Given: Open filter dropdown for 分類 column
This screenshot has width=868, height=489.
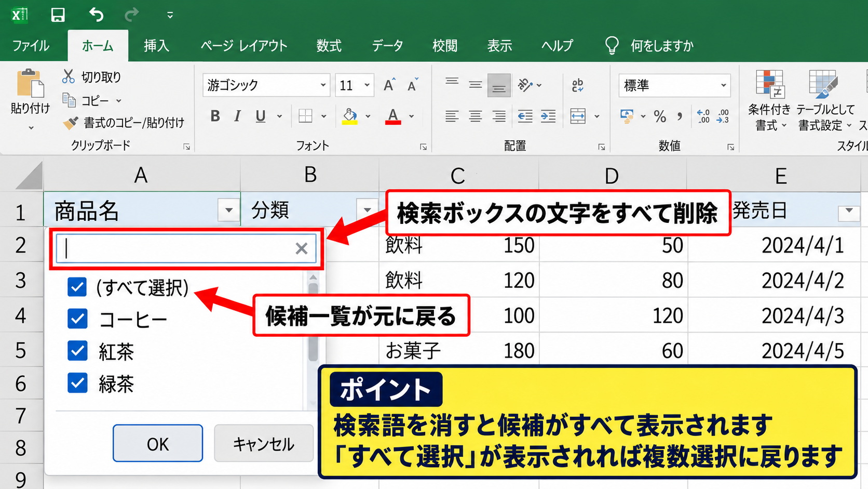Looking at the screenshot, I should click(x=368, y=210).
